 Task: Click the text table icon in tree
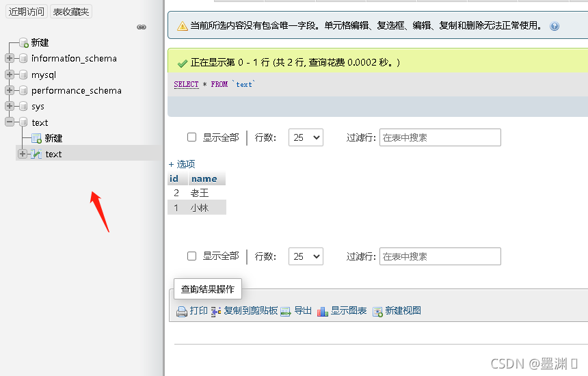(x=36, y=155)
